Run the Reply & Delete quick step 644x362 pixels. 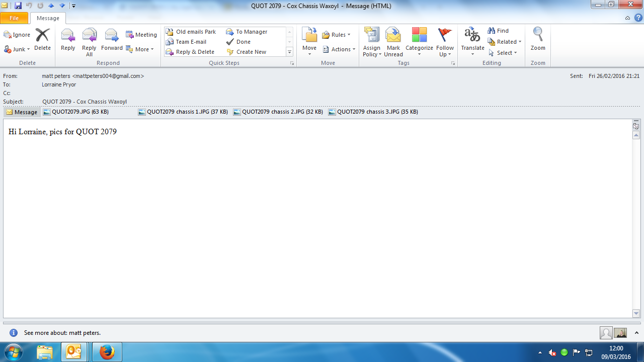pyautogui.click(x=190, y=52)
